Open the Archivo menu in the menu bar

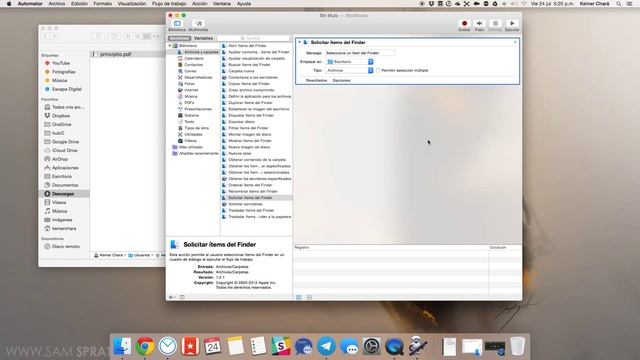click(x=57, y=4)
